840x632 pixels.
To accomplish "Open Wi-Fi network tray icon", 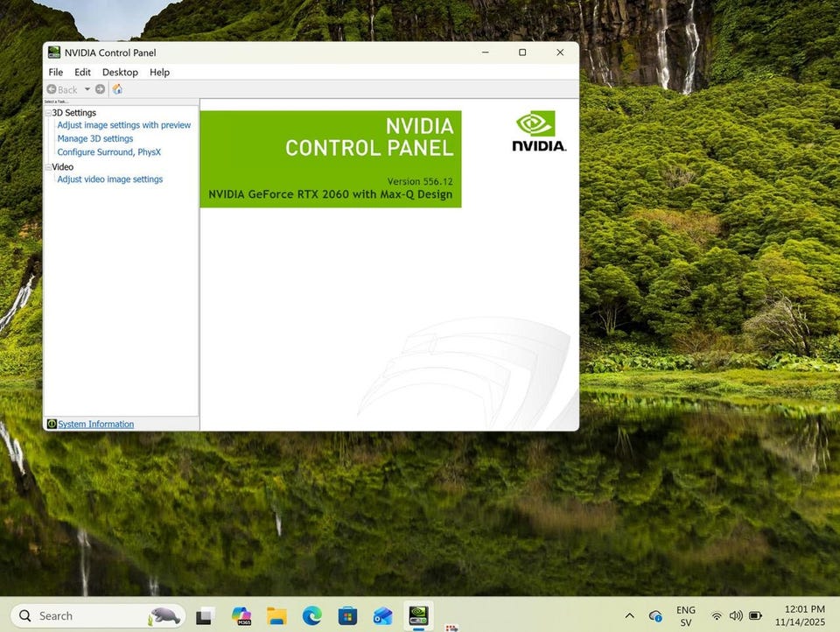I will tap(717, 616).
